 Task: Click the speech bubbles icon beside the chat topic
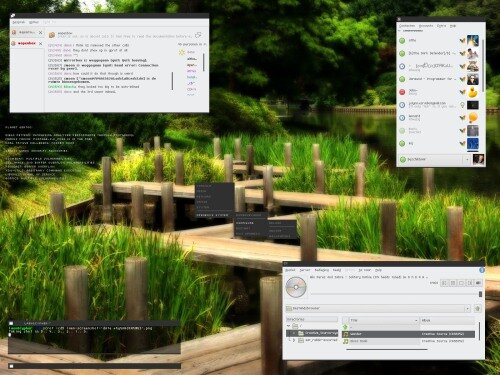click(198, 35)
